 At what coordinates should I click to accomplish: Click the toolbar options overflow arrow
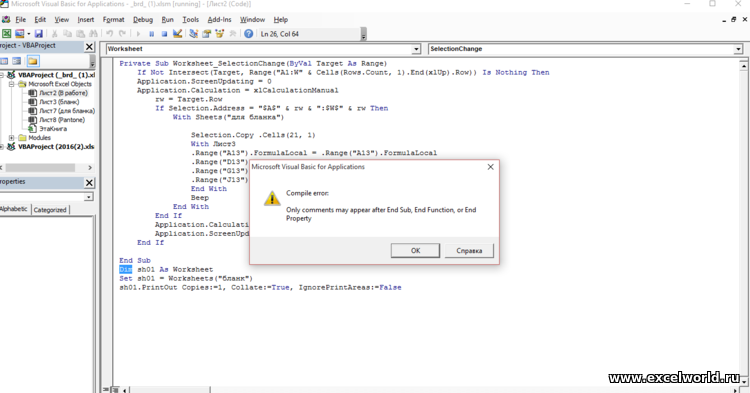[x=364, y=34]
